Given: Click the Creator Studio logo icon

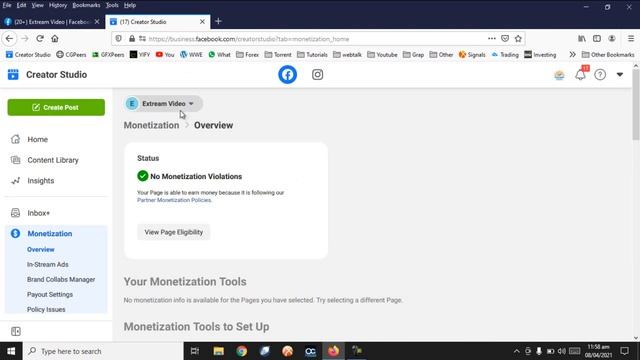Looking at the screenshot, I should point(13,75).
